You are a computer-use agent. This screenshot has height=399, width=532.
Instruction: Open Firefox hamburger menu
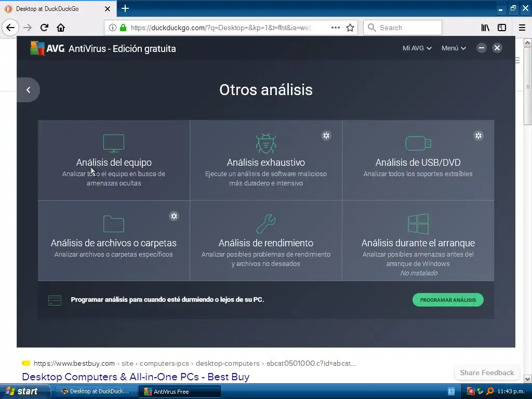522,28
